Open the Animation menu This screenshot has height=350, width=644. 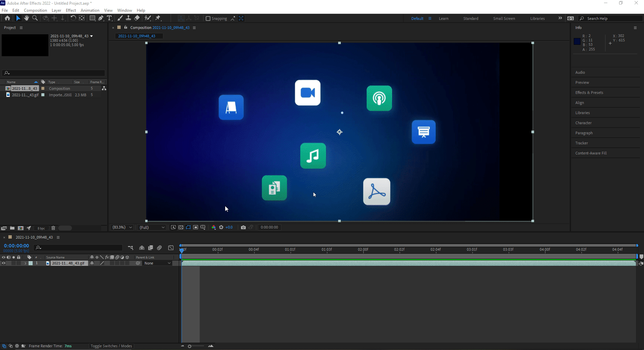[90, 10]
